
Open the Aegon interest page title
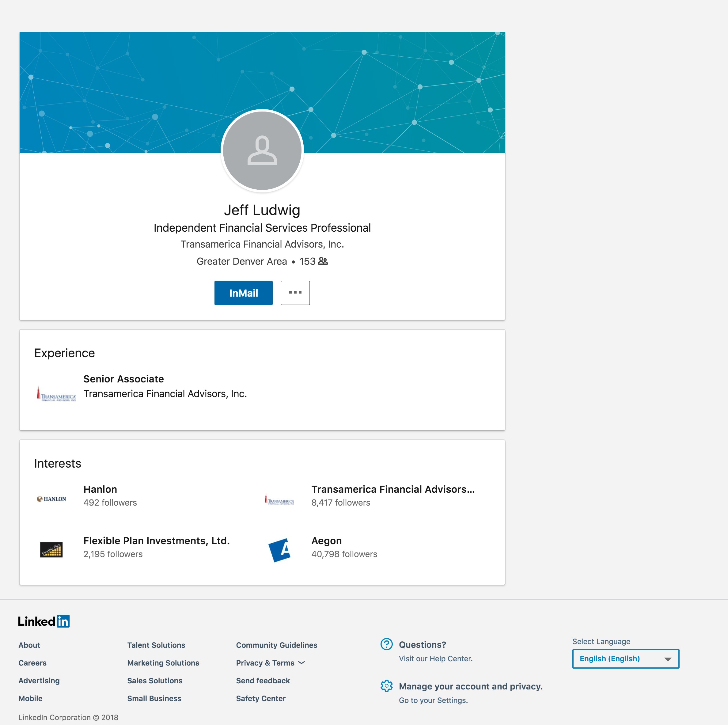(x=326, y=541)
